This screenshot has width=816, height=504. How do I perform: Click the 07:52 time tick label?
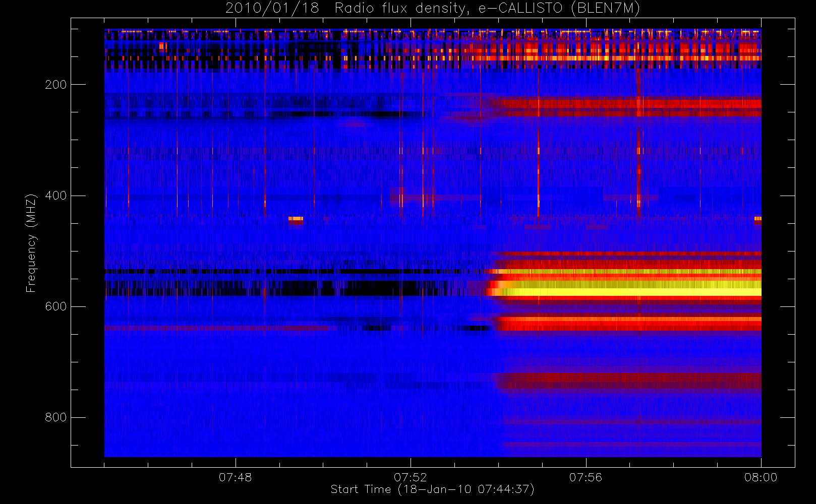pos(411,477)
